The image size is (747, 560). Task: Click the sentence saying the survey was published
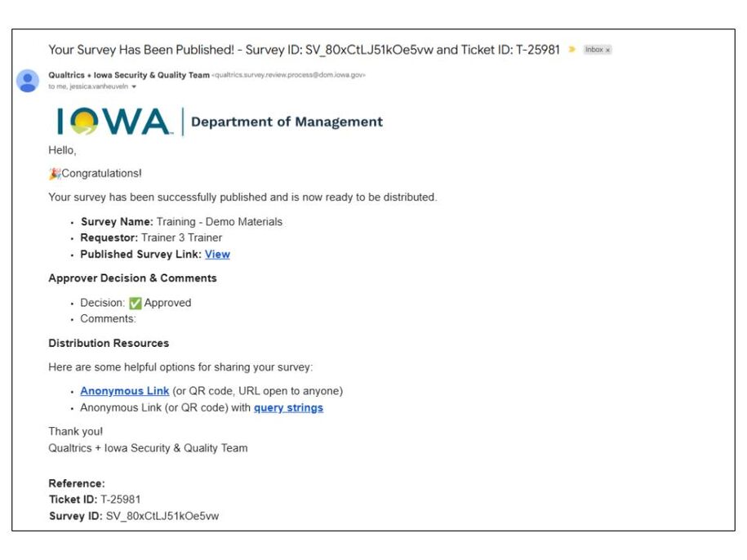click(242, 198)
